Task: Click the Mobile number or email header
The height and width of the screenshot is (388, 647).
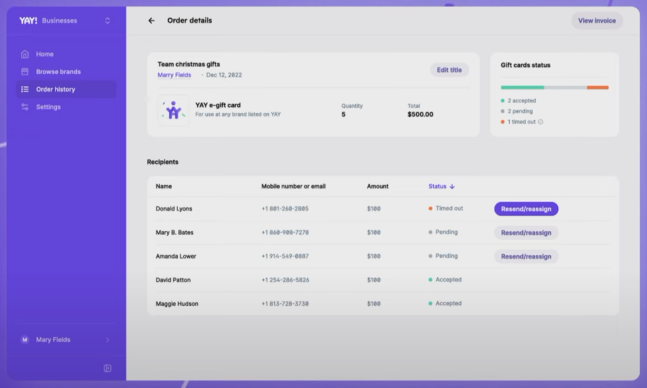Action: [x=293, y=187]
